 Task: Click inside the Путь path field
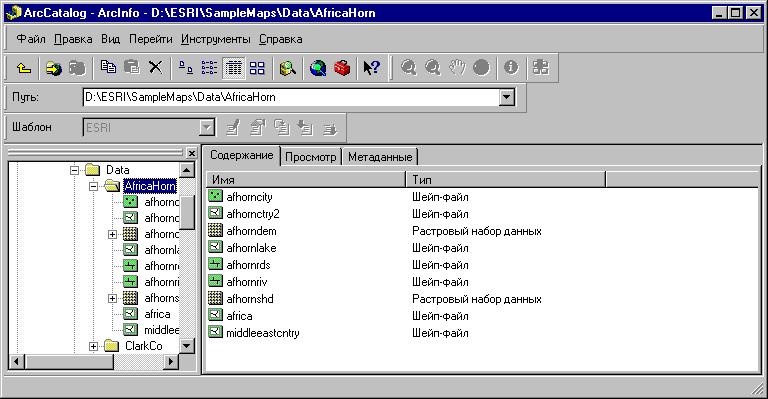pyautogui.click(x=291, y=97)
